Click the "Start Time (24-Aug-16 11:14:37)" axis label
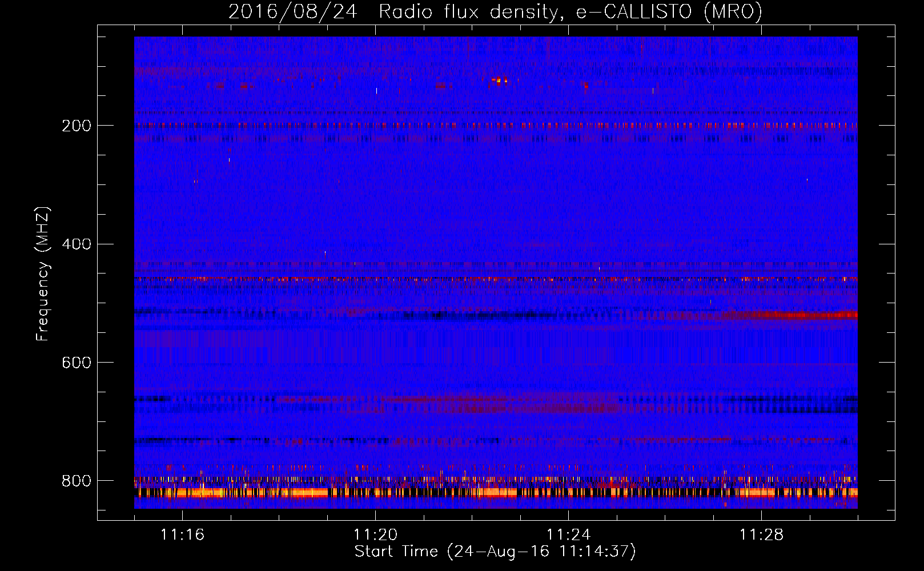 point(495,552)
